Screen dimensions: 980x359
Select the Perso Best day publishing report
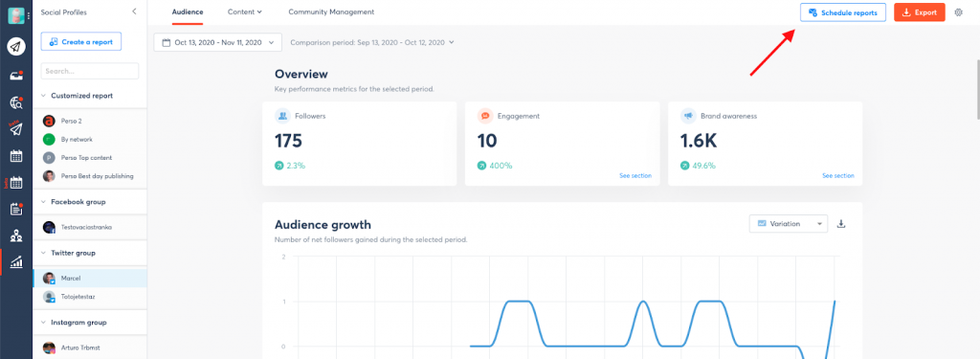click(x=90, y=176)
